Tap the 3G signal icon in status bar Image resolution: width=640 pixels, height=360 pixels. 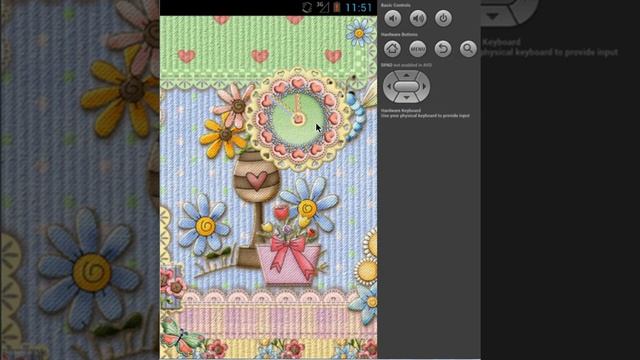pyautogui.click(x=322, y=7)
